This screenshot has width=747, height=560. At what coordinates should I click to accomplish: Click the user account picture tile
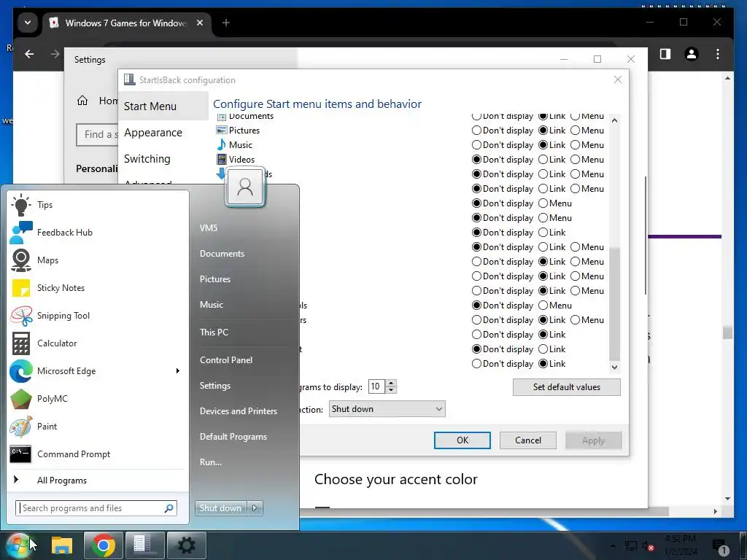tap(245, 187)
